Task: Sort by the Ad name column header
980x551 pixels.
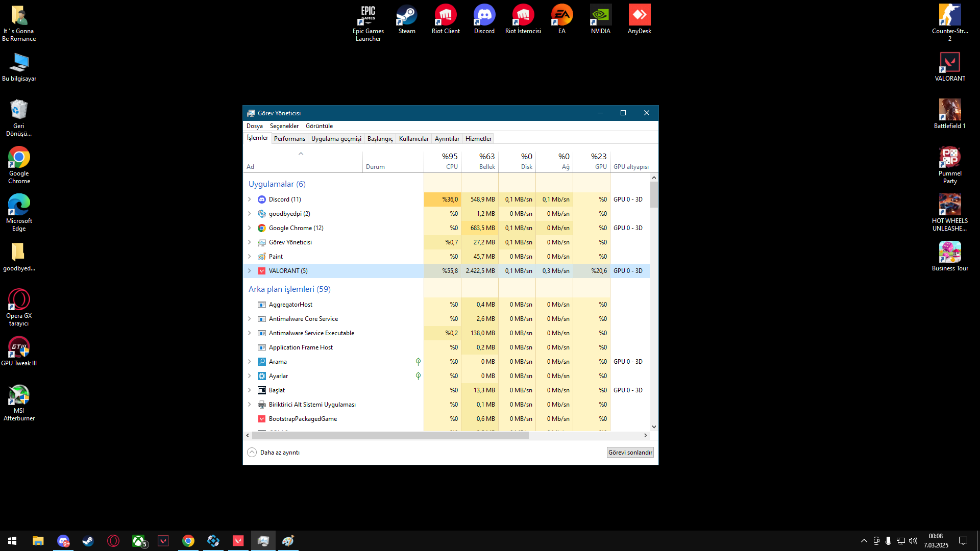Action: click(303, 161)
